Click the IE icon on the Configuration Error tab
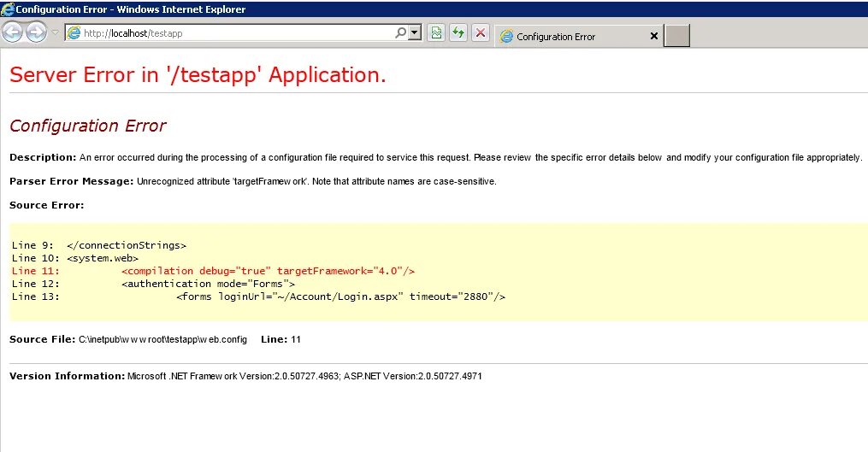The image size is (868, 452). click(x=506, y=37)
